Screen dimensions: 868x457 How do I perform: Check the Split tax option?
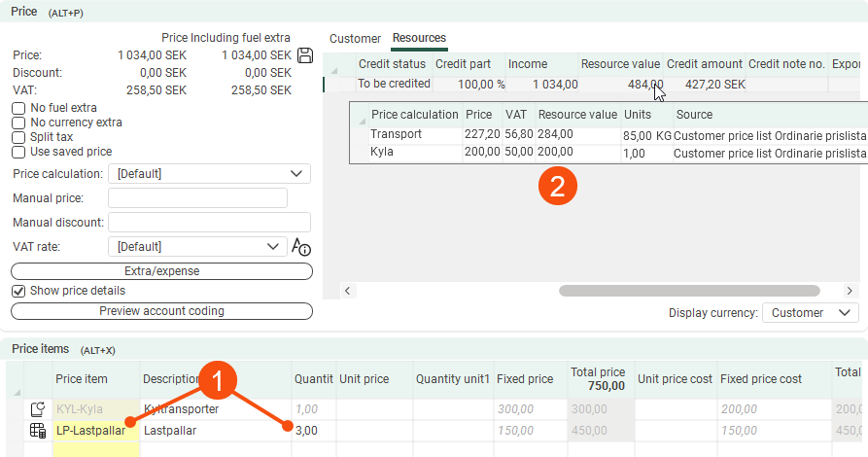click(x=18, y=137)
